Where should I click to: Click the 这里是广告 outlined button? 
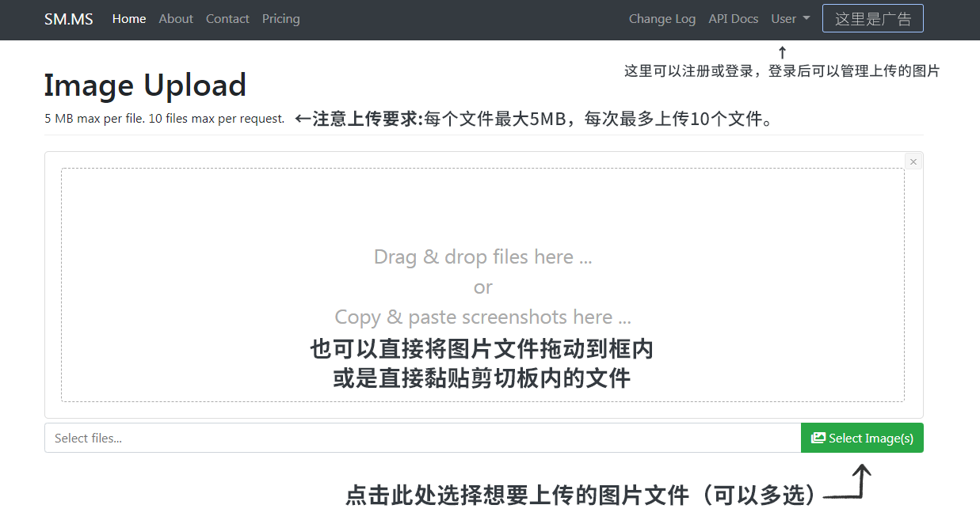click(872, 19)
